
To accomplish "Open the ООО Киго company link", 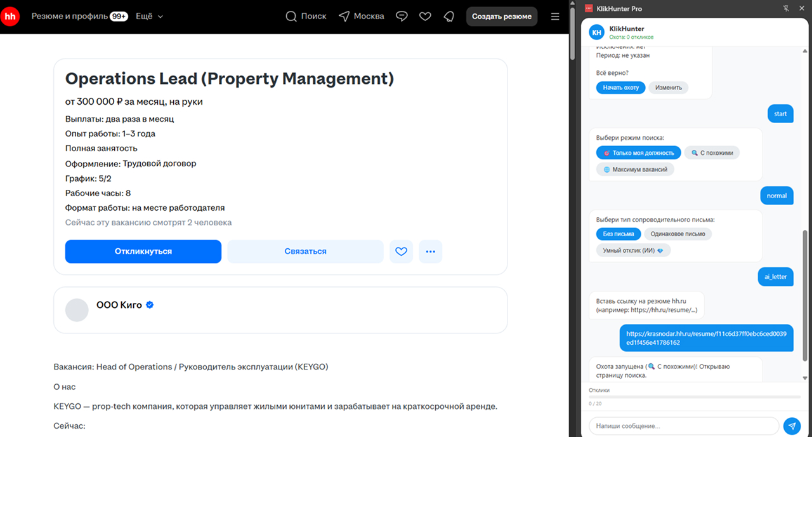I will click(x=119, y=305).
